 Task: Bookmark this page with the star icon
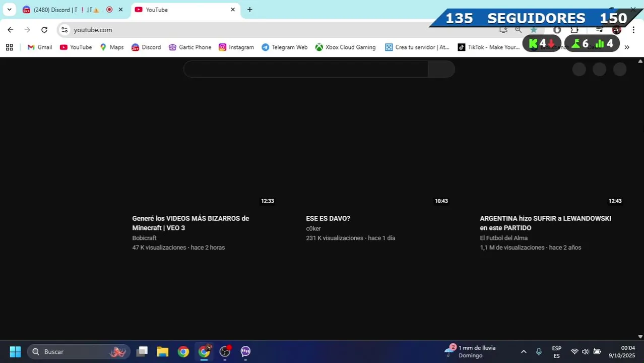coord(534,30)
